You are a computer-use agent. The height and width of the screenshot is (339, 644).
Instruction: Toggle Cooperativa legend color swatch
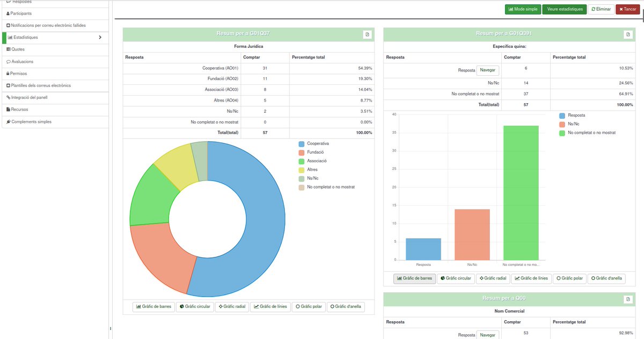(x=302, y=144)
